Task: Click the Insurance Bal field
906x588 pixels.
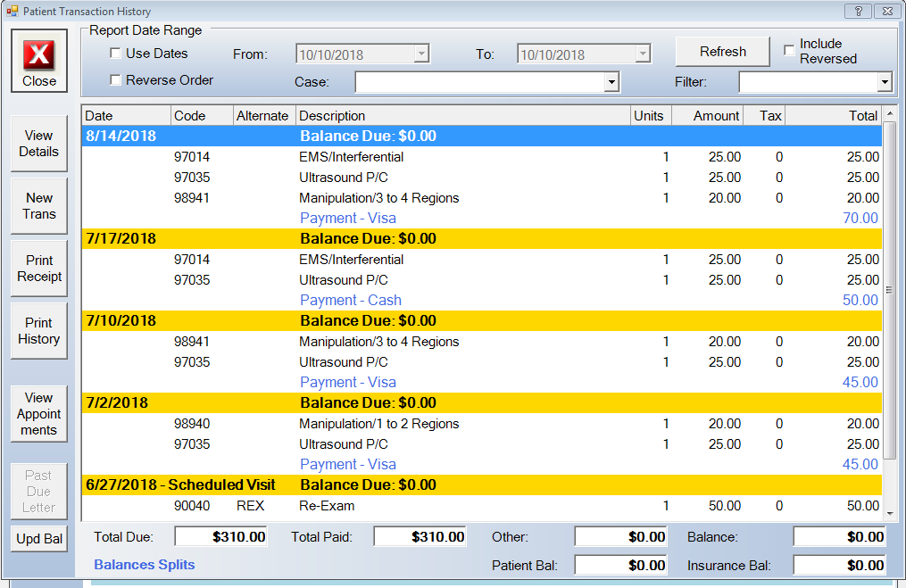Action: [839, 565]
